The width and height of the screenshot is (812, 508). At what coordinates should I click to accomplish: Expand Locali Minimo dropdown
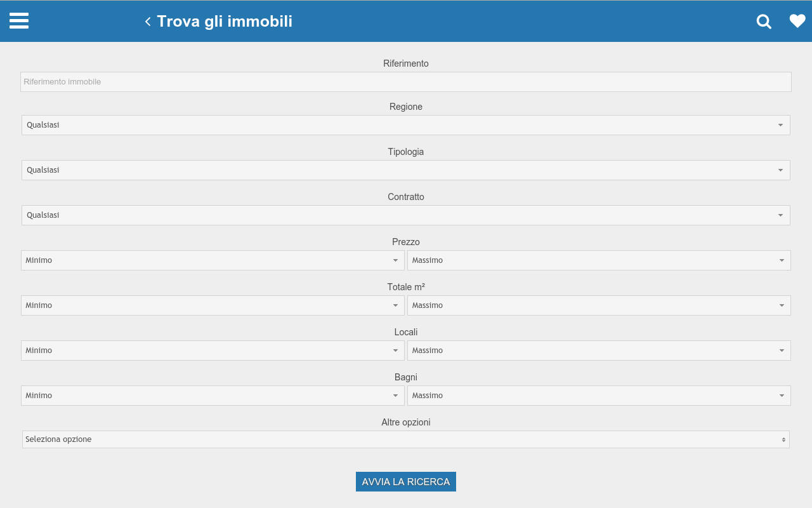coord(213,351)
